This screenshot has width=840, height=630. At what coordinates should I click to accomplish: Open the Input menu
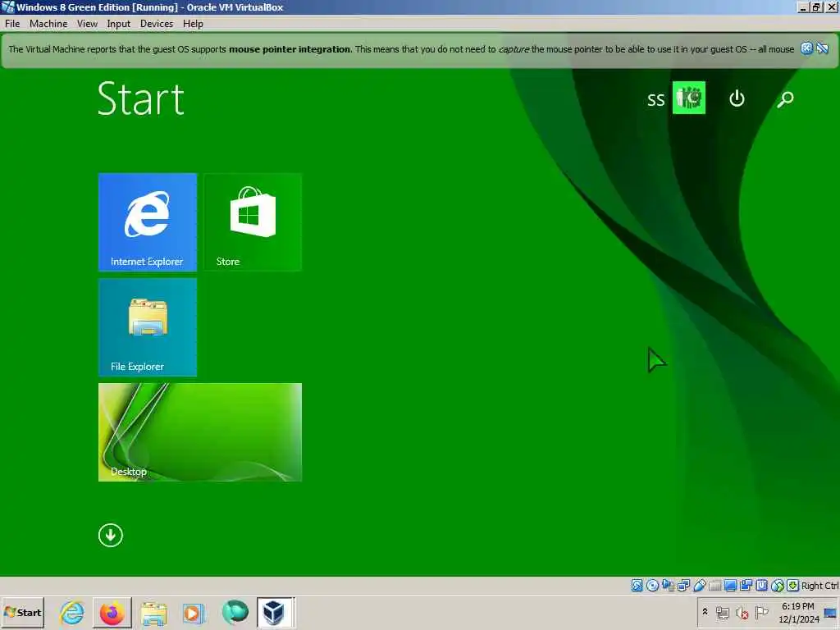[x=118, y=24]
